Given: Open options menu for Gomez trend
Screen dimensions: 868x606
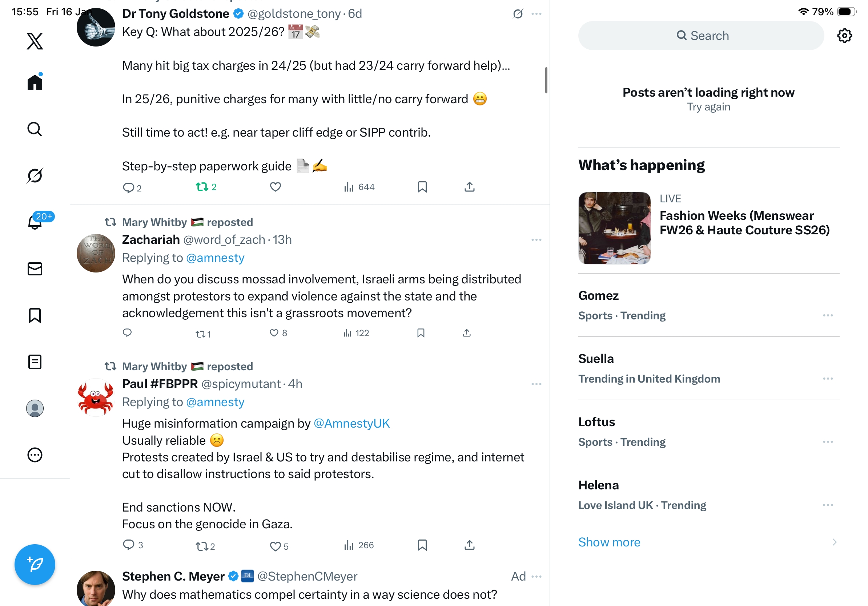Looking at the screenshot, I should pos(828,315).
